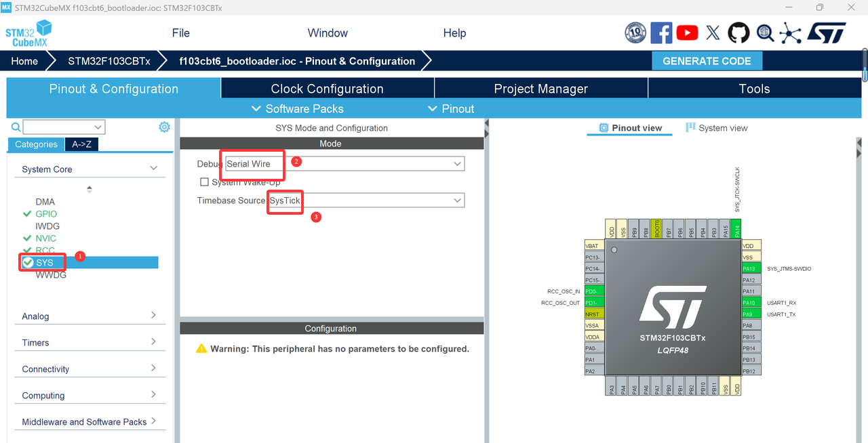The width and height of the screenshot is (868, 443).
Task: Click the ST logo in top right
Action: pos(827,33)
